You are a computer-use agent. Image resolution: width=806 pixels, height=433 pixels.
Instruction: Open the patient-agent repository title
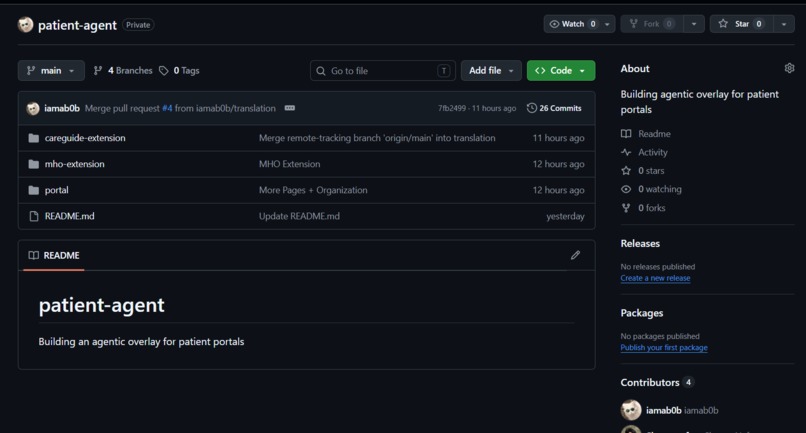pyautogui.click(x=77, y=25)
